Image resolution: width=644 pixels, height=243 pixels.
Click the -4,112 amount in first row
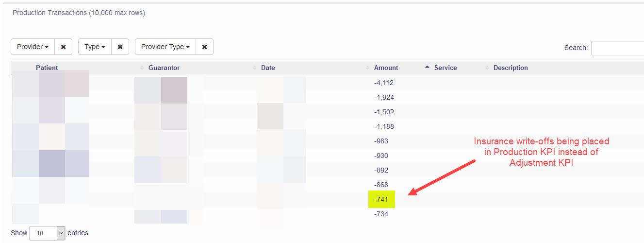384,83
